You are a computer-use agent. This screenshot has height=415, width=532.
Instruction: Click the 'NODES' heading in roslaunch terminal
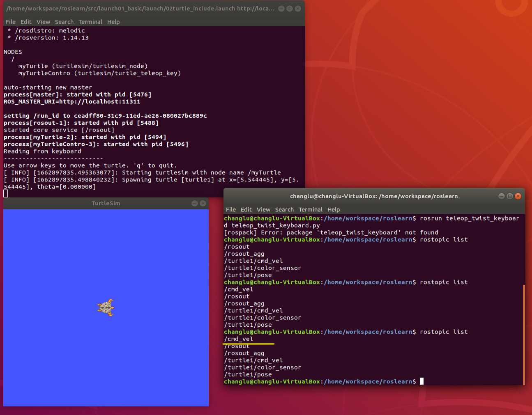[x=13, y=52]
